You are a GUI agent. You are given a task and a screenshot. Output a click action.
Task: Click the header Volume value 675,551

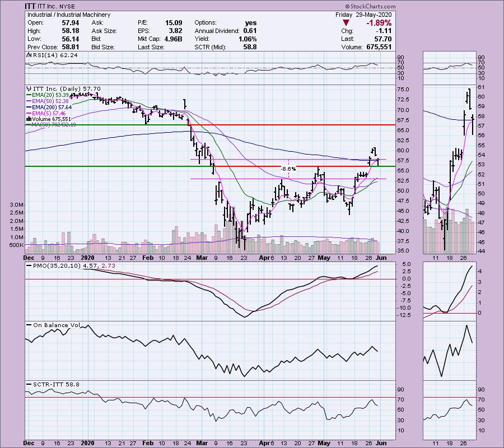coord(379,47)
